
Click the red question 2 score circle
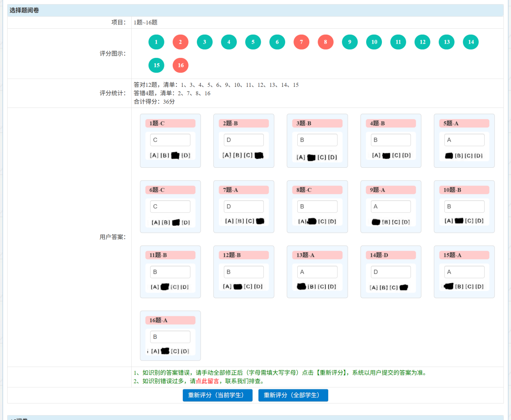pos(180,42)
